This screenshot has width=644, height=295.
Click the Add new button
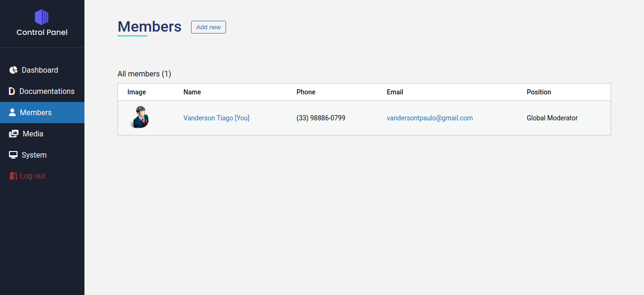point(209,27)
